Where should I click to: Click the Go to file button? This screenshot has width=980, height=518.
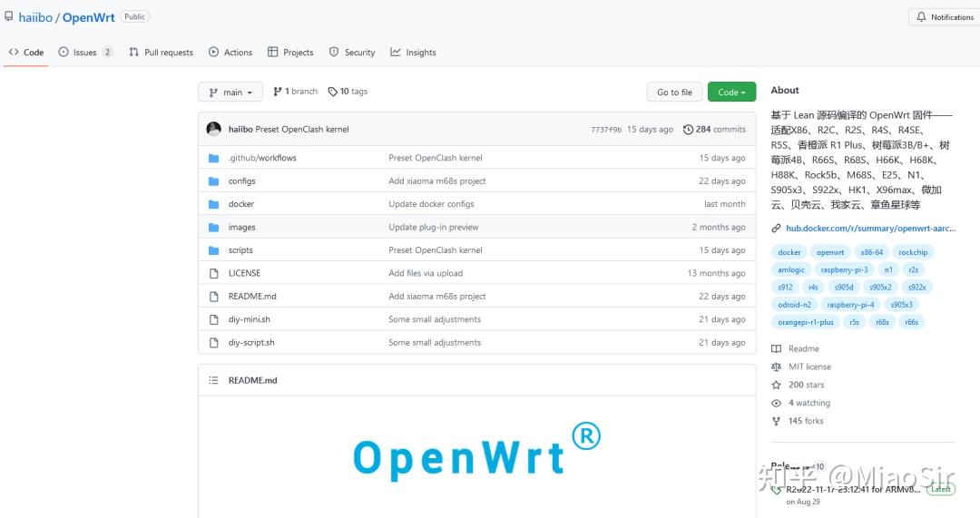(x=674, y=92)
